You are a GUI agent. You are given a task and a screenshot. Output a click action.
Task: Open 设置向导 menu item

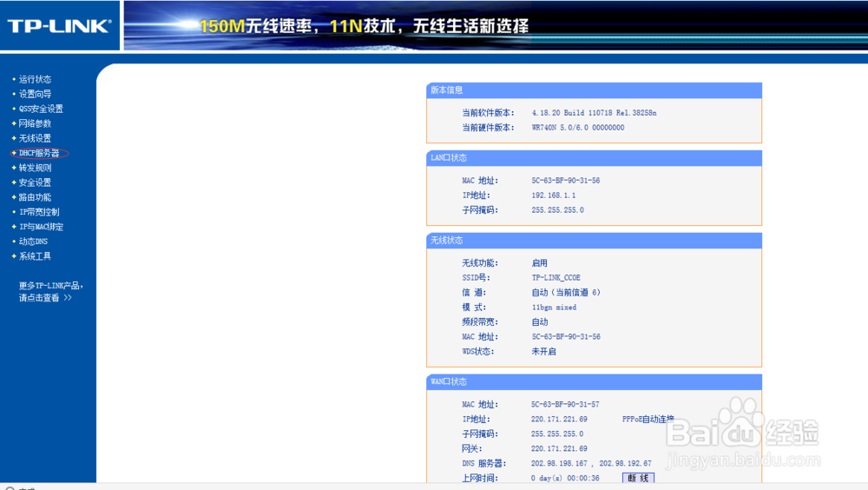click(x=35, y=94)
